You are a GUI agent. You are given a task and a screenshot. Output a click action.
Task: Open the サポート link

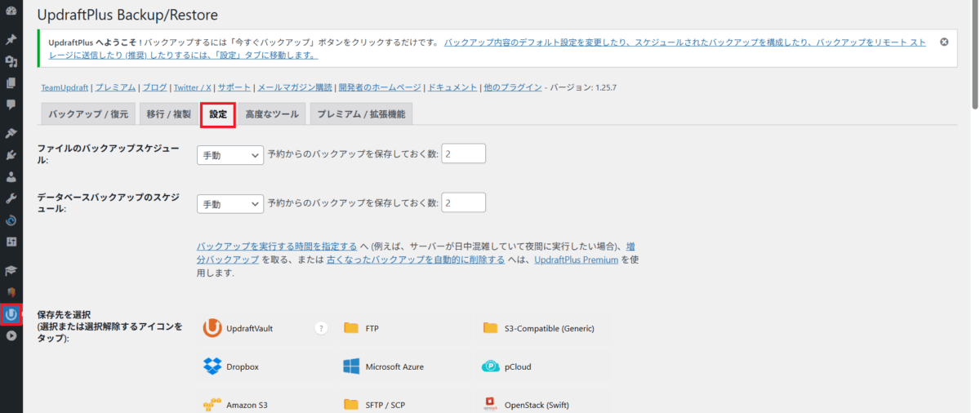coord(234,87)
